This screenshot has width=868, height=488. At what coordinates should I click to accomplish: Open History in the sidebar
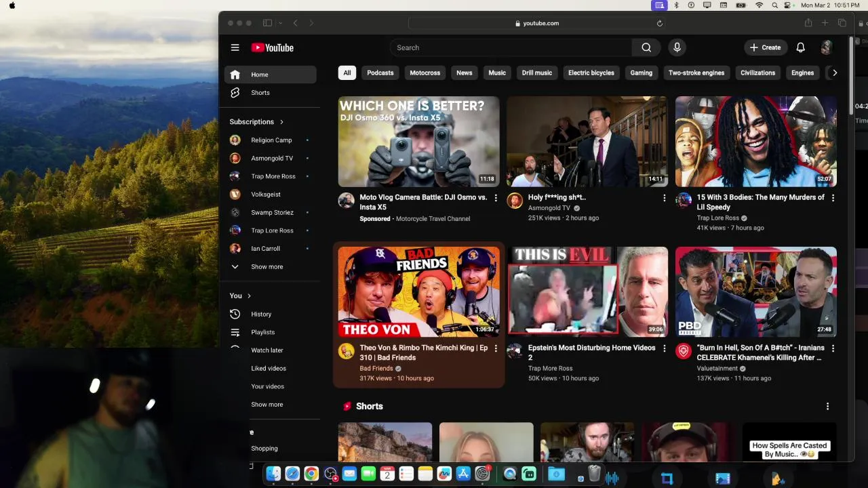point(271,314)
